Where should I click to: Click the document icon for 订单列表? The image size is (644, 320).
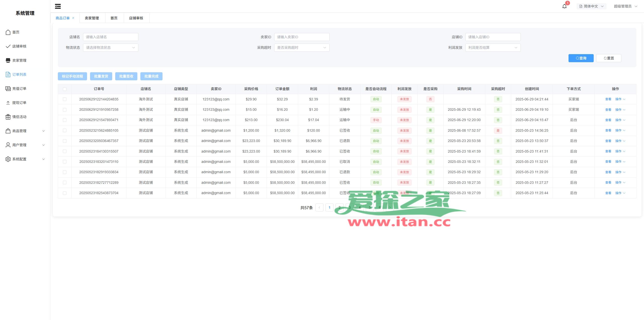[8, 75]
